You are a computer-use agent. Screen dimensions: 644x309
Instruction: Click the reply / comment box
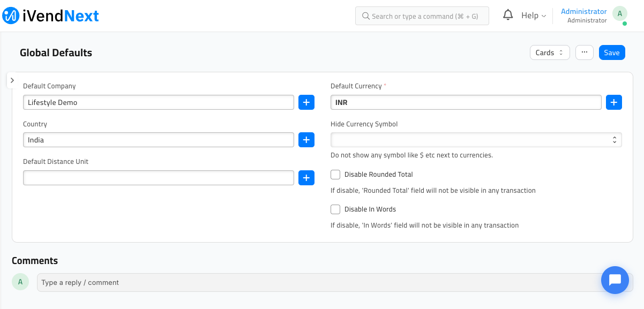(x=335, y=282)
